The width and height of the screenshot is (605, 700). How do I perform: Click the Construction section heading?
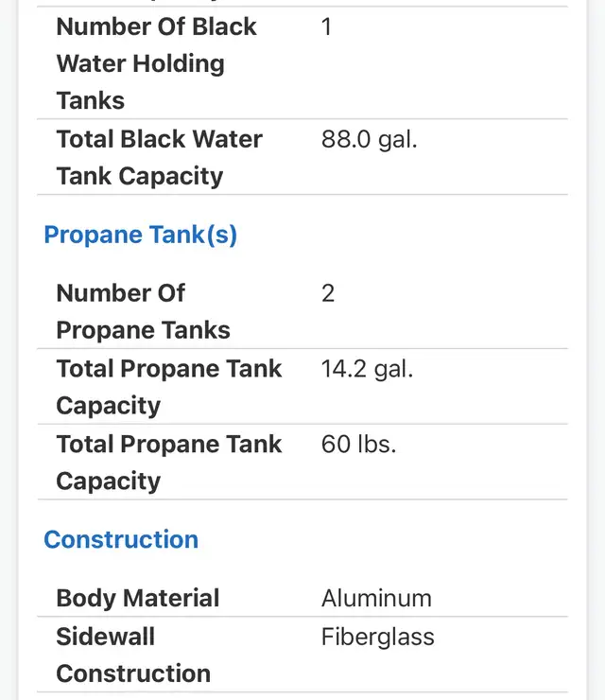pyautogui.click(x=121, y=539)
